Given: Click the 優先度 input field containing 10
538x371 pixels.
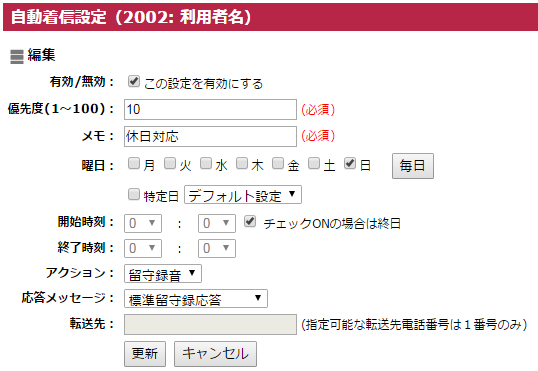Looking at the screenshot, I should click(210, 109).
